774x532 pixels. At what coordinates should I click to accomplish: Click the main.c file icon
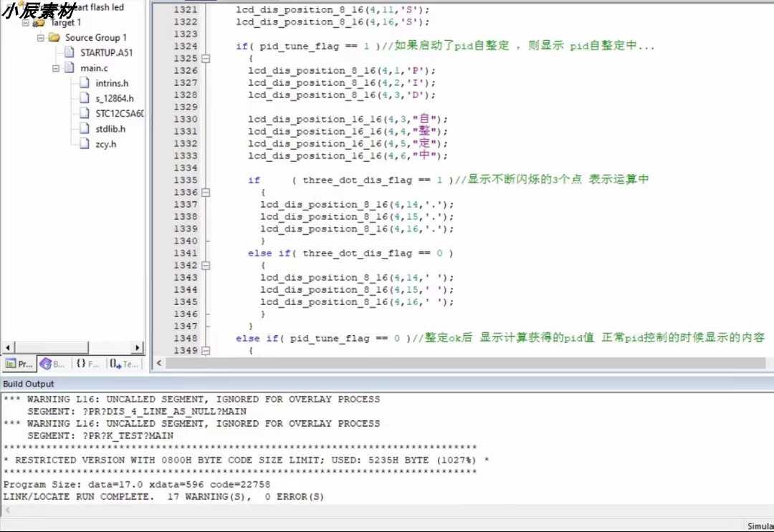tap(70, 67)
